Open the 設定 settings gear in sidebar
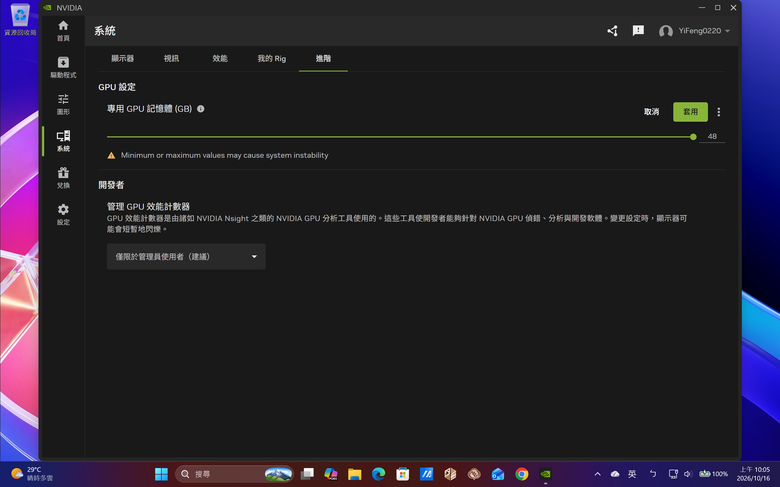Screen dimensions: 780x487 pyautogui.click(x=63, y=214)
